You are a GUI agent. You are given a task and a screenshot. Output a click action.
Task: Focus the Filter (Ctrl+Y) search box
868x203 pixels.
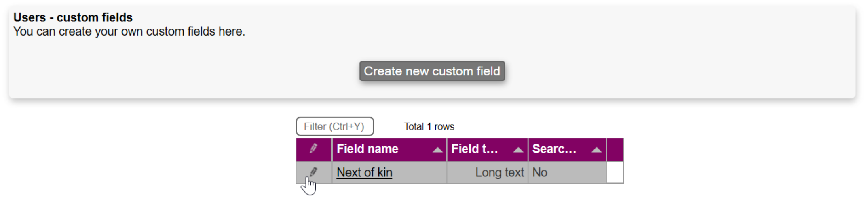pos(334,126)
